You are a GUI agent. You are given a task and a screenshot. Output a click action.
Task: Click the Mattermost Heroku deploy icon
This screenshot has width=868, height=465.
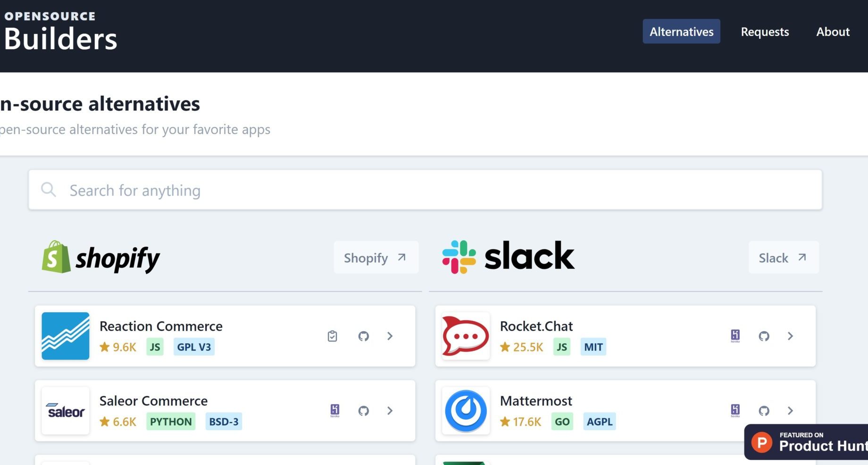point(735,410)
